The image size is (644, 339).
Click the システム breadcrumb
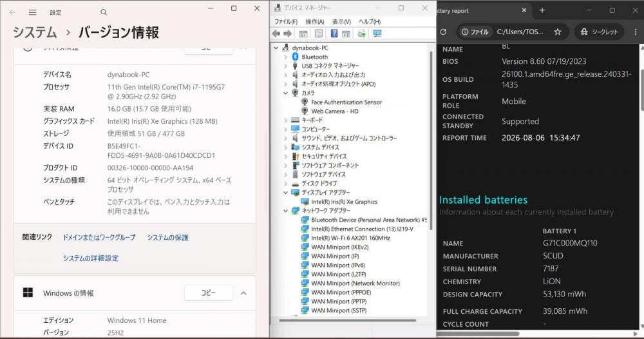tap(35, 32)
